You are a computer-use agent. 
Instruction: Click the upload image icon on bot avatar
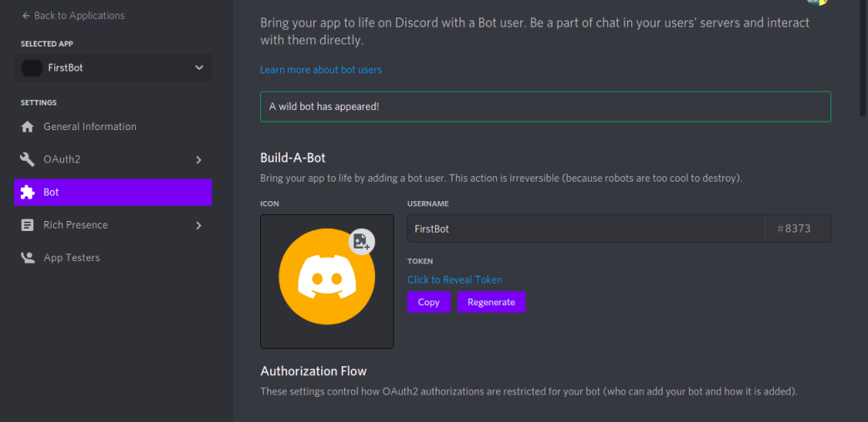pyautogui.click(x=362, y=242)
